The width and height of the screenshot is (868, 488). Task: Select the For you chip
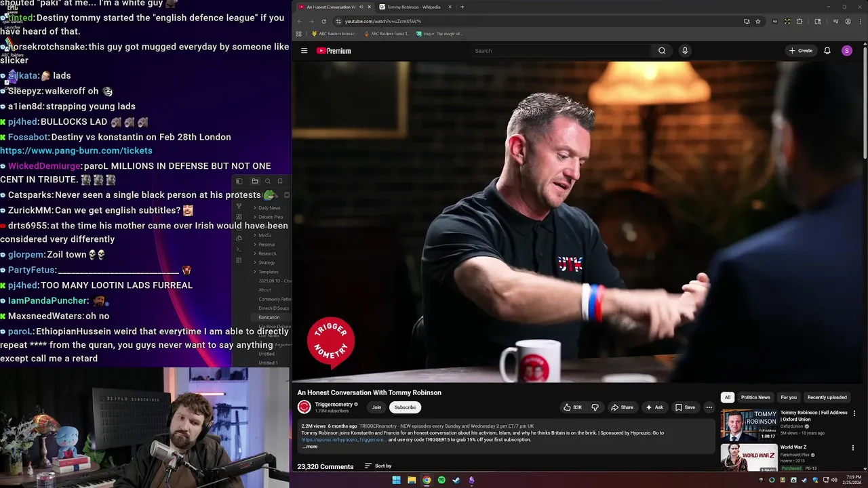point(789,397)
